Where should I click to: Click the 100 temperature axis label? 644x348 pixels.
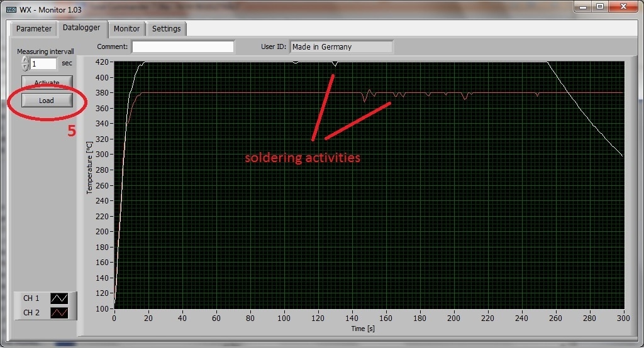pos(102,308)
